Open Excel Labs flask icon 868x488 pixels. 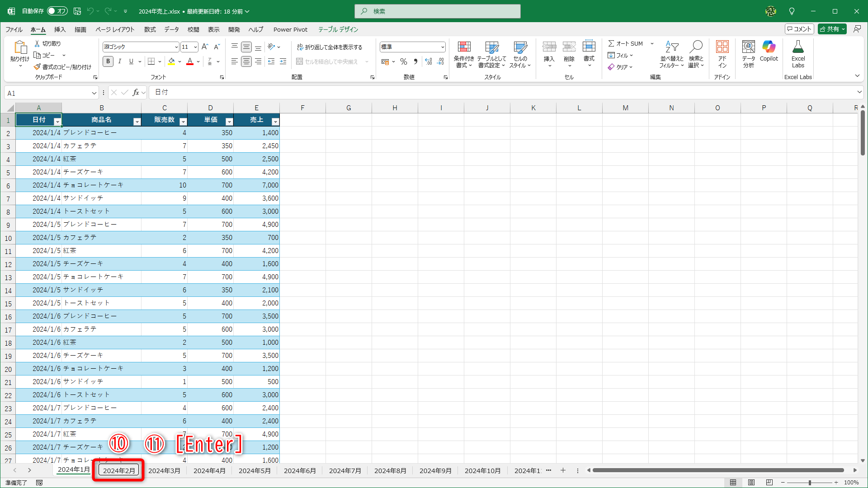(798, 47)
